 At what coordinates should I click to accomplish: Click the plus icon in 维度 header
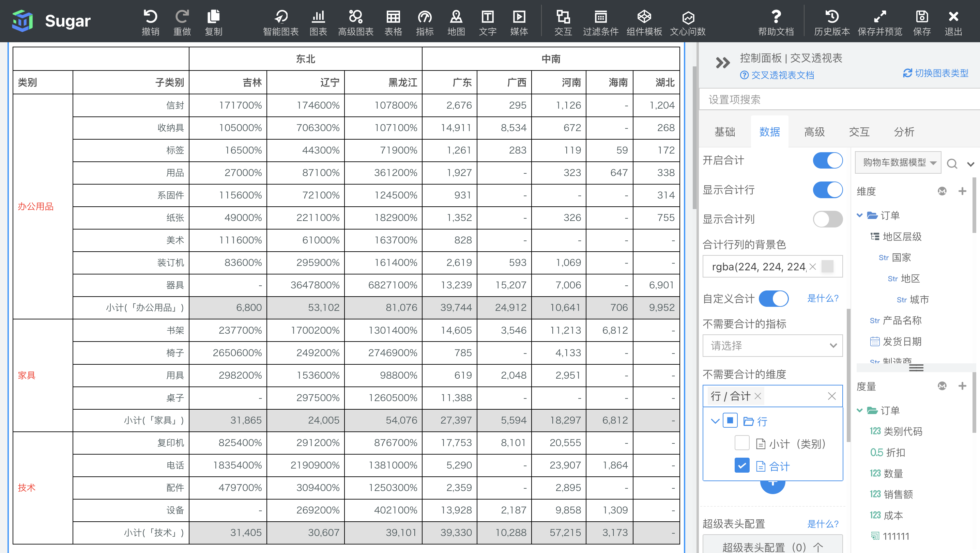click(x=962, y=191)
